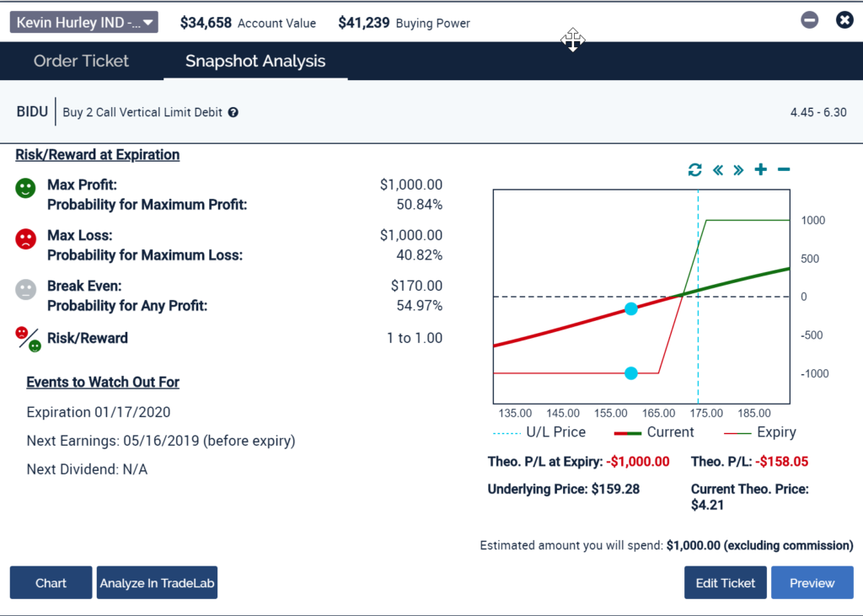This screenshot has width=863, height=616.
Task: Zoom out chart with minus icon
Action: click(x=784, y=170)
